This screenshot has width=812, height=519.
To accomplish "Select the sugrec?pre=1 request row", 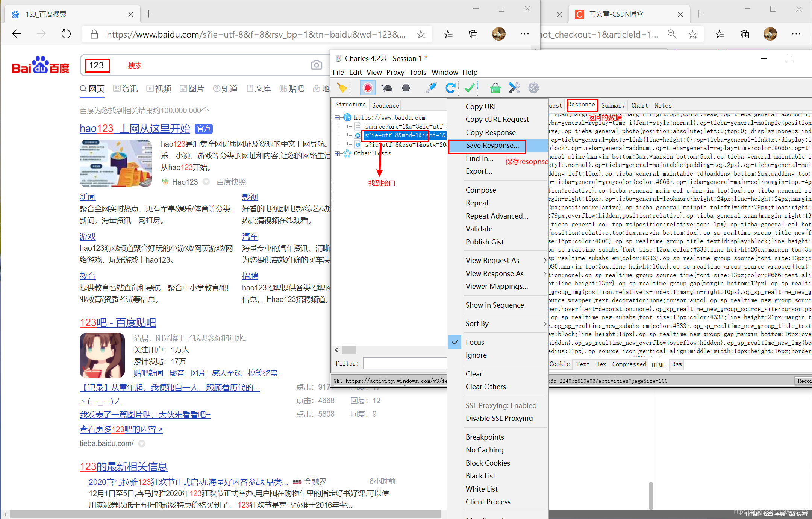I will click(x=405, y=126).
